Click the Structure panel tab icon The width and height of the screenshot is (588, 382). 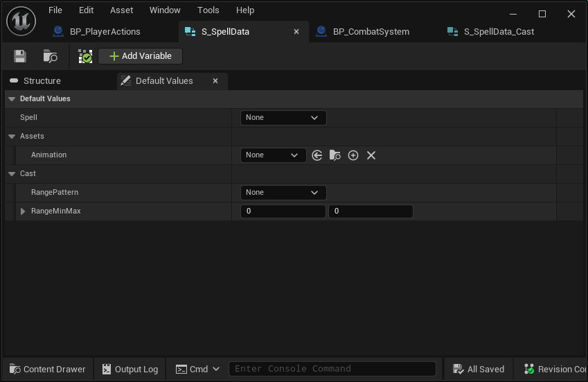pos(14,80)
